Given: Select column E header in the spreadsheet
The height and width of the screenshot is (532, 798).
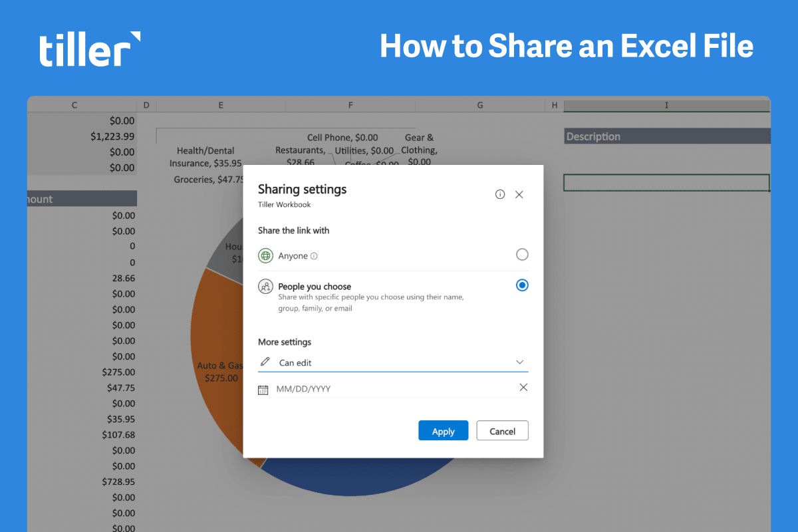Looking at the screenshot, I should [220, 105].
